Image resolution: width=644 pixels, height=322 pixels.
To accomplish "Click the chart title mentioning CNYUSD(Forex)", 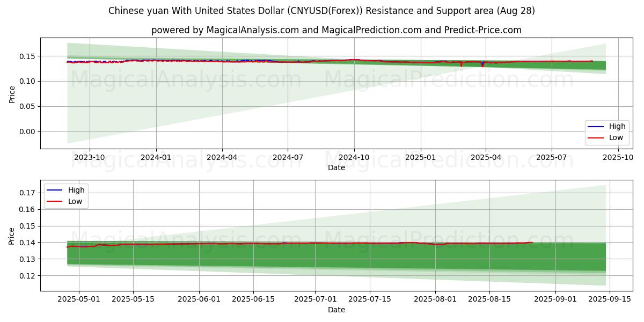I will (321, 11).
